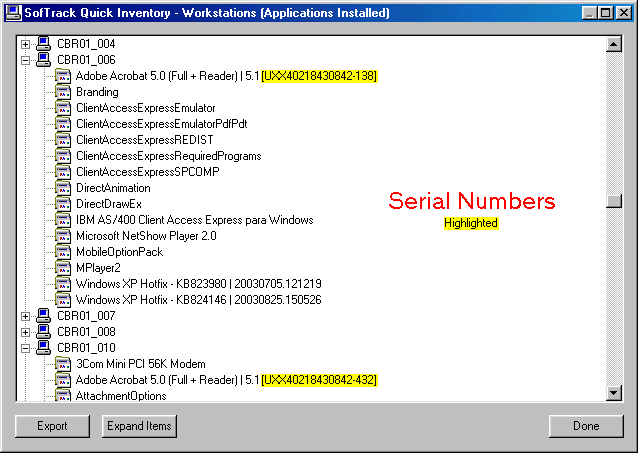Expand the CBR01_008 tree node
Image resolution: width=638 pixels, height=453 pixels.
click(25, 332)
